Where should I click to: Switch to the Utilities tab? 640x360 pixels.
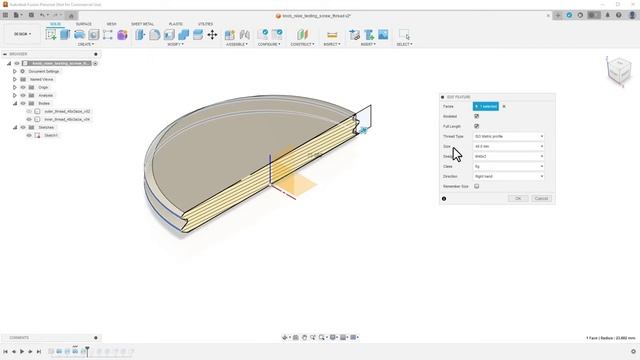(x=205, y=24)
